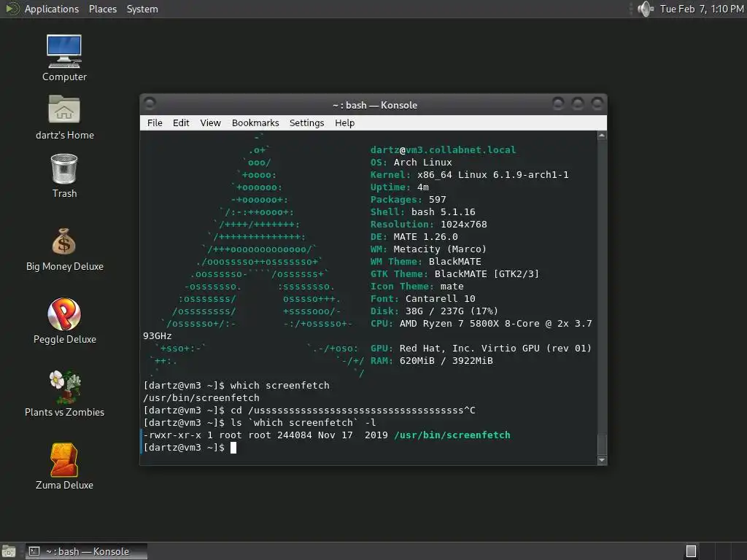Open Konsole Edit menu
747x560 pixels.
click(181, 122)
